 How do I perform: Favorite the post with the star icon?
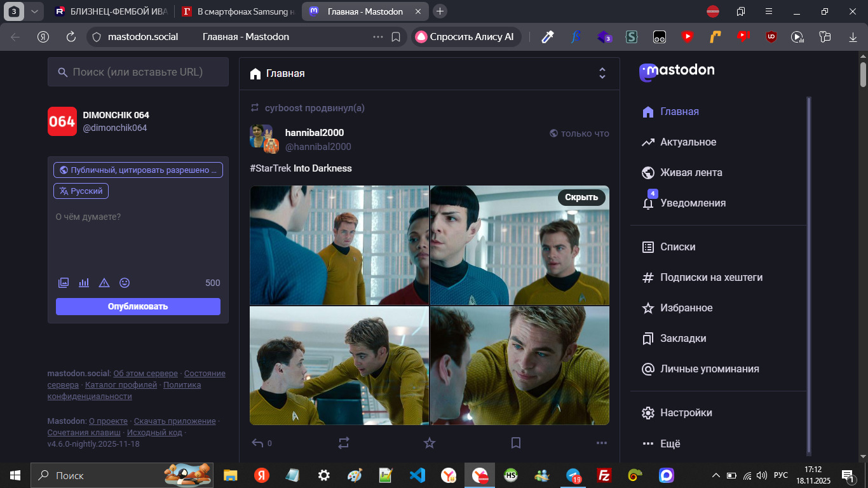pyautogui.click(x=430, y=443)
